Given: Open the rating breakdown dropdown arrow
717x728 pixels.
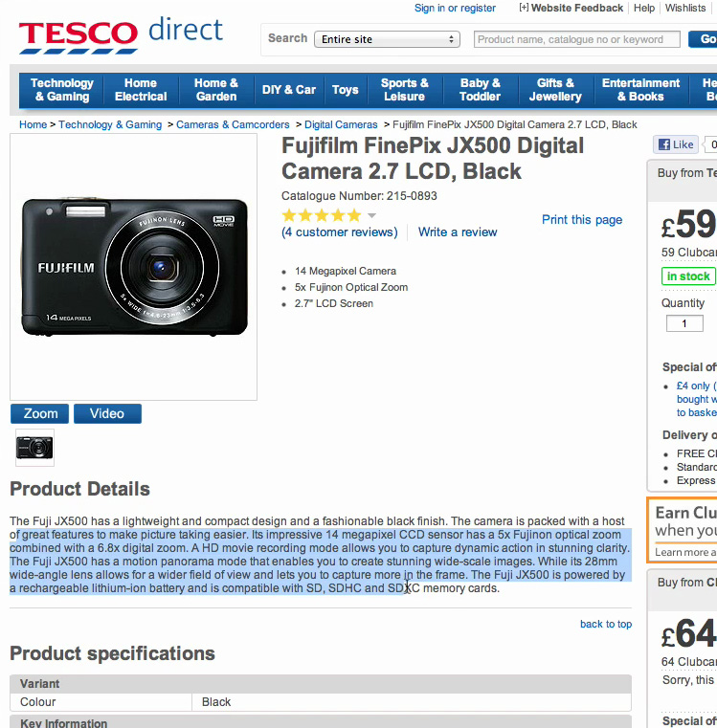Looking at the screenshot, I should point(371,215).
